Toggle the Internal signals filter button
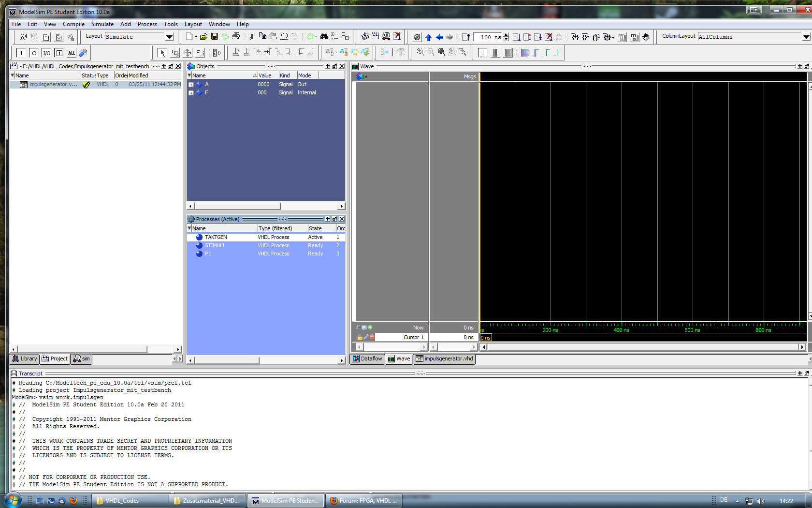Image resolution: width=812 pixels, height=508 pixels. (59, 53)
